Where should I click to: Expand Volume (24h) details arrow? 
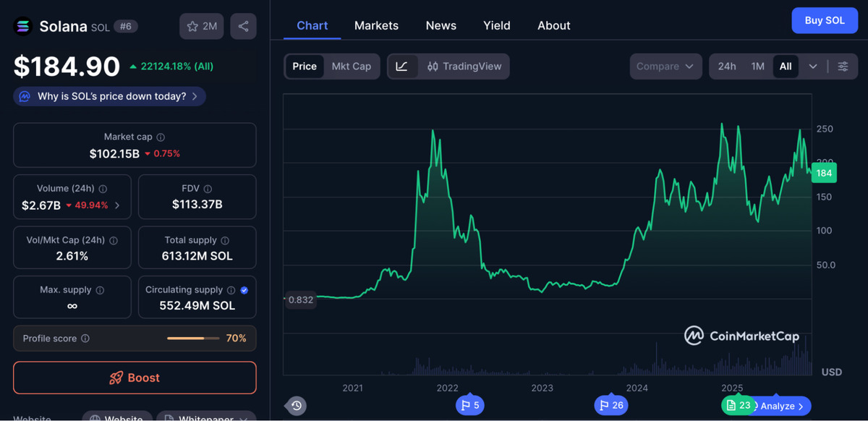pos(117,205)
